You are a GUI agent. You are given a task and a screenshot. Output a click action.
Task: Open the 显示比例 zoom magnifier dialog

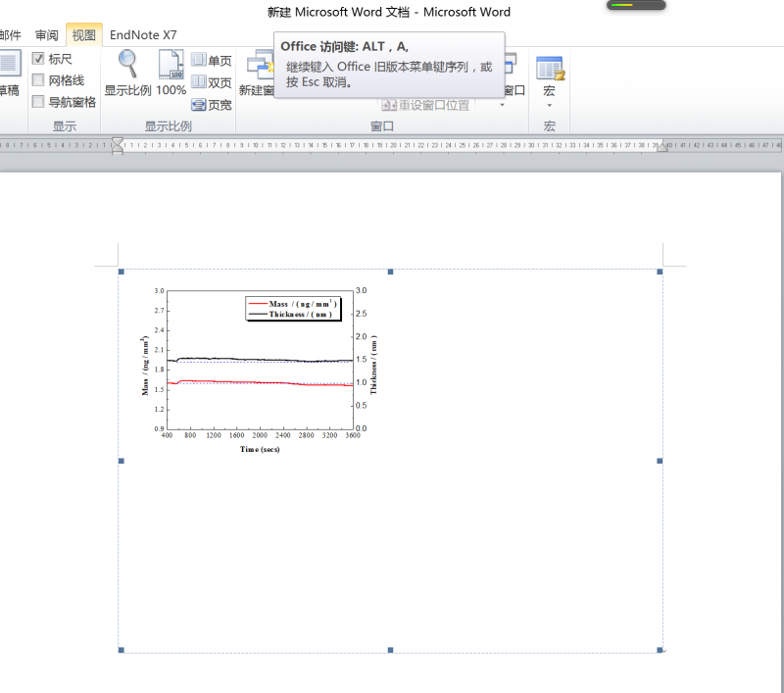pos(127,73)
